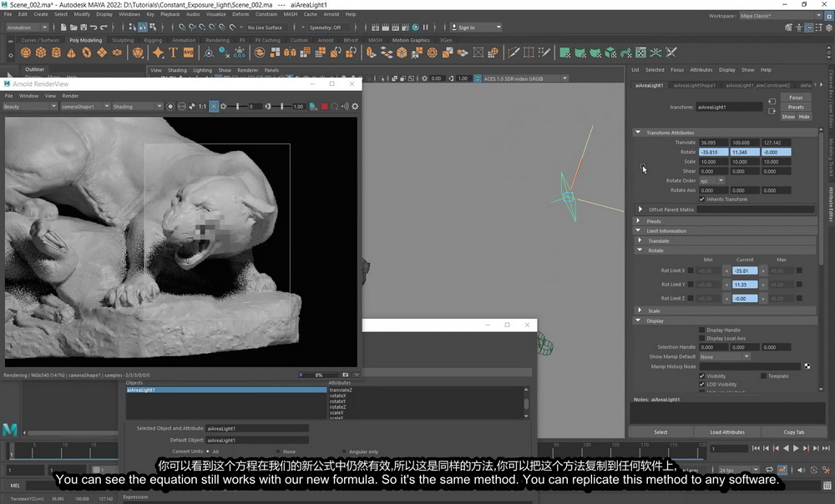Click the Hide button in Attribute Editor
The width and height of the screenshot is (835, 504).
(x=804, y=117)
